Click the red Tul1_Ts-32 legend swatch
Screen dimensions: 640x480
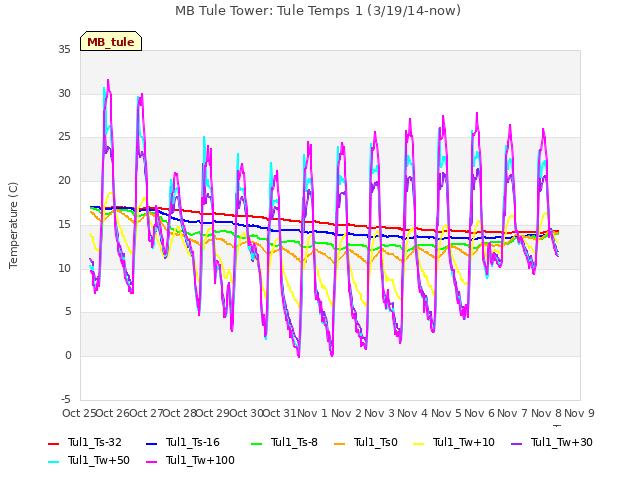tap(53, 443)
